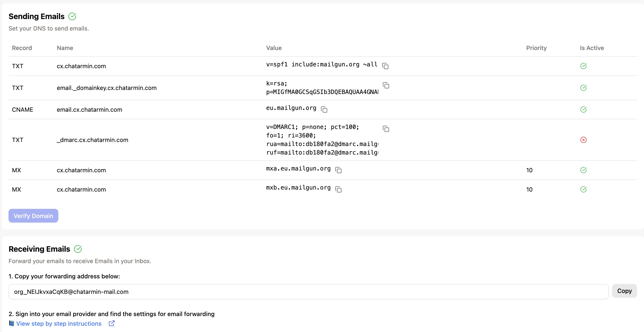This screenshot has height=332, width=644.
Task: Copy the mxb.eu.mailgun.org value
Action: tap(338, 189)
